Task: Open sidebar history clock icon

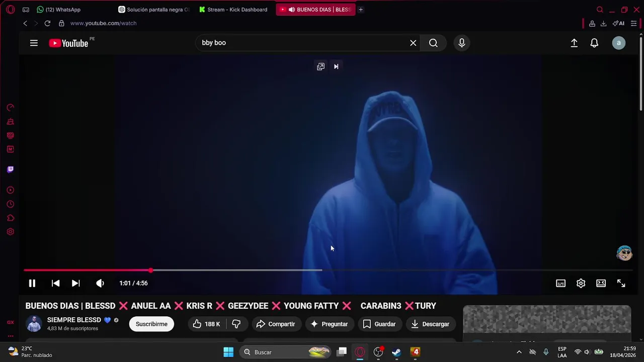Action: pos(10,204)
